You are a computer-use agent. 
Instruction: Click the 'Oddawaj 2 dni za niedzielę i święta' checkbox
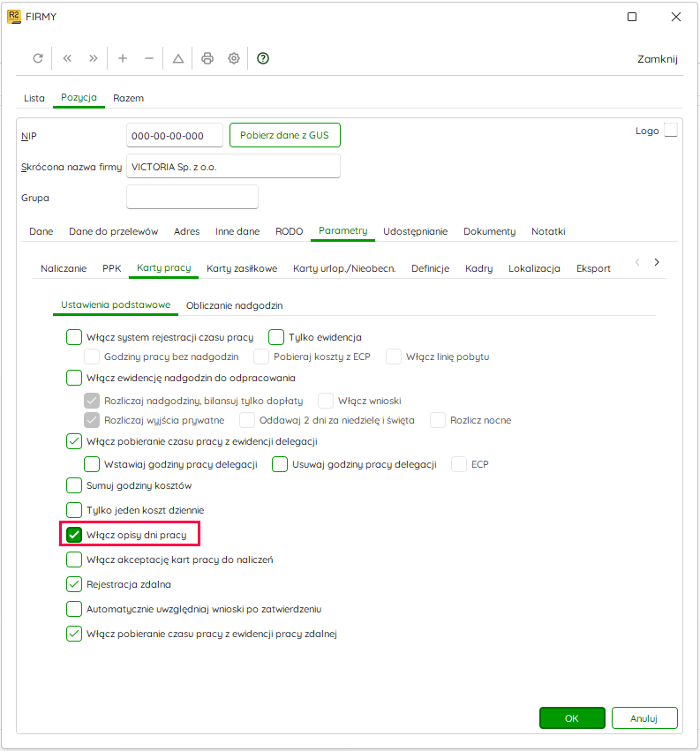pyautogui.click(x=247, y=420)
